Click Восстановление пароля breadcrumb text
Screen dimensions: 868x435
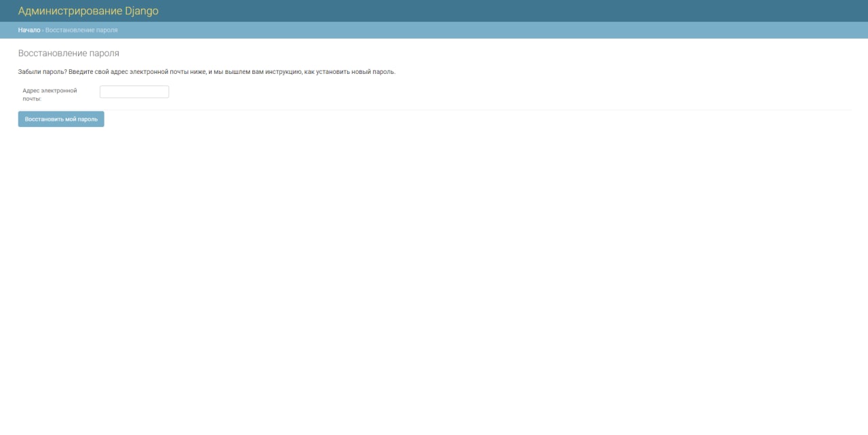81,30
